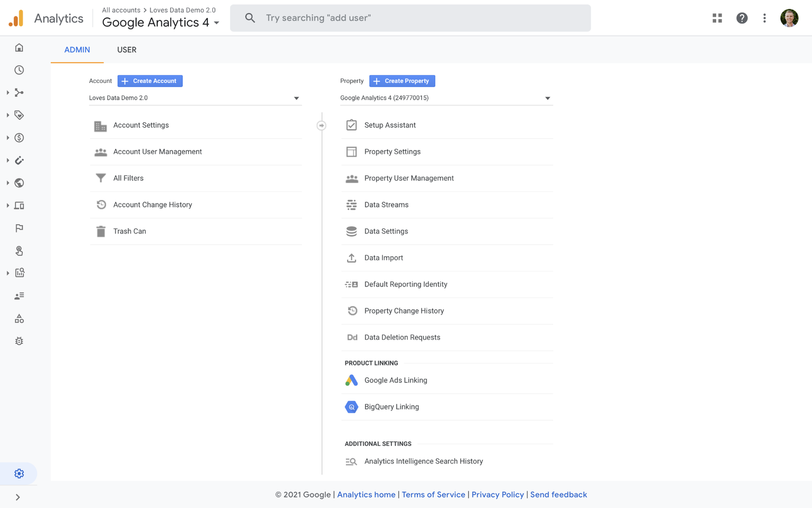The height and width of the screenshot is (508, 812).
Task: Click the Data Import upload icon
Action: [351, 258]
